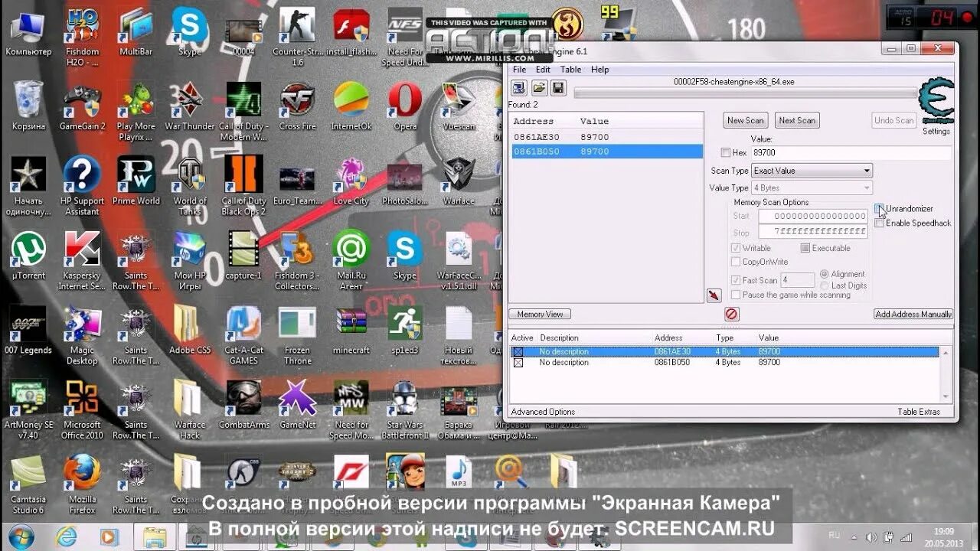Open the War Thunder desktop icon
This screenshot has width=980, height=551.
(189, 107)
